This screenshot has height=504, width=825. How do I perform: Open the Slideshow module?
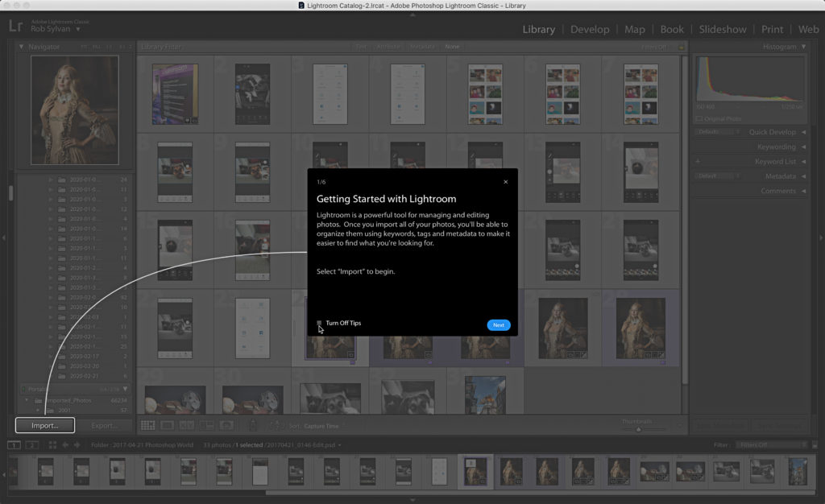pyautogui.click(x=723, y=30)
